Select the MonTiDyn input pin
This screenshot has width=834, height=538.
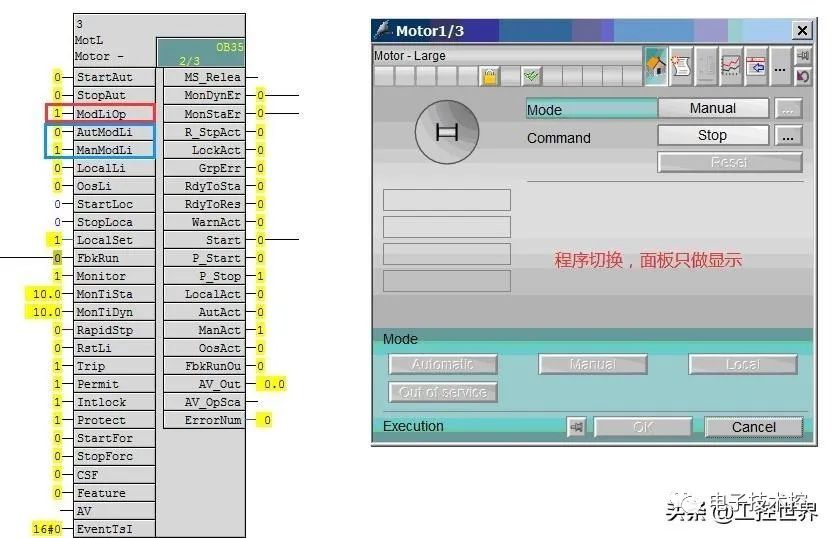click(x=115, y=312)
